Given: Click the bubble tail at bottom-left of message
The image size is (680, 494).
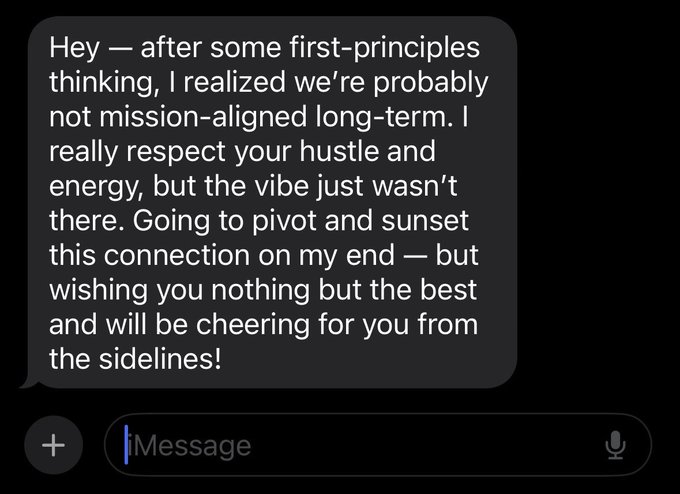Looking at the screenshot, I should (x=26, y=381).
